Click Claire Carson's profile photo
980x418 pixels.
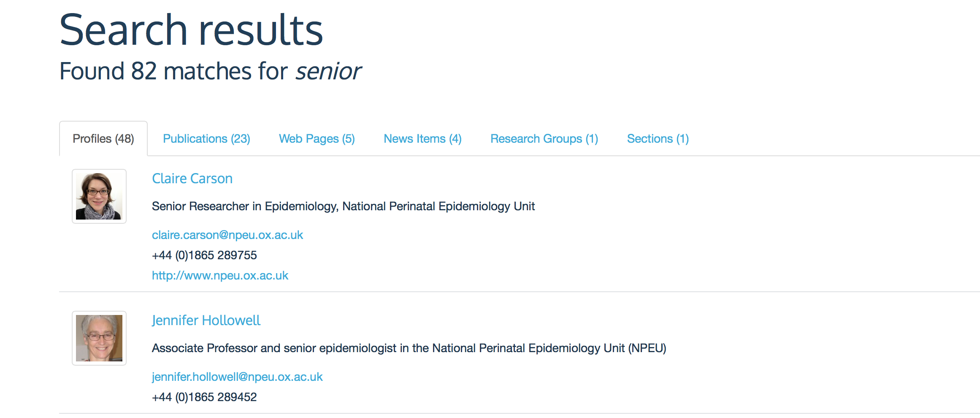99,196
